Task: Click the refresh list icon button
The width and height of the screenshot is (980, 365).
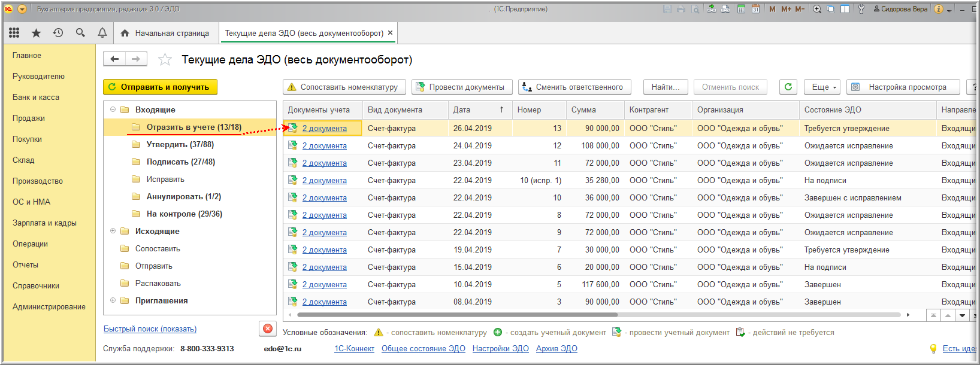Action: coord(788,87)
